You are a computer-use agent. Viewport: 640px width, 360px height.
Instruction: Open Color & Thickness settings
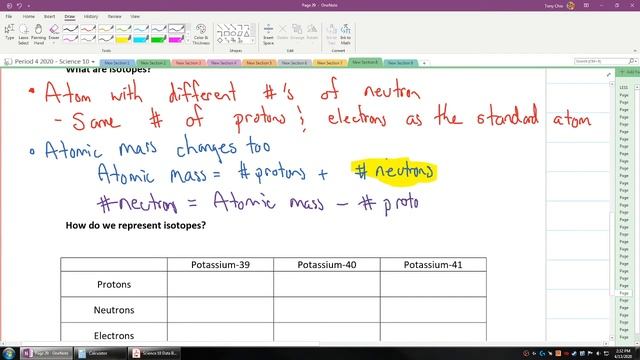point(201,34)
